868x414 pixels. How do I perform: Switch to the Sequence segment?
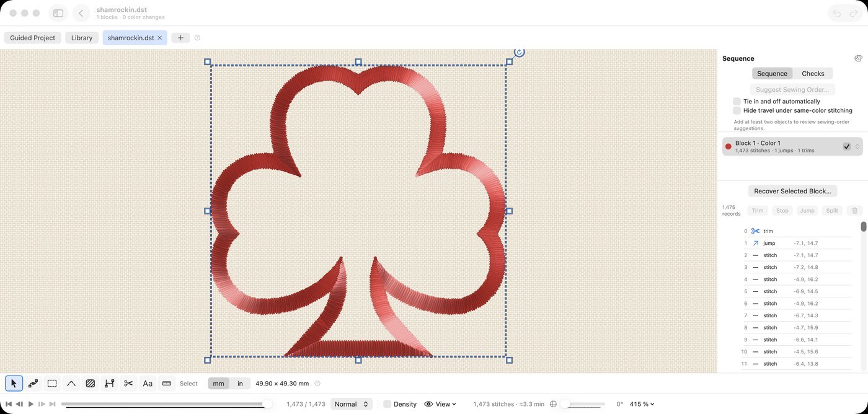pos(772,73)
